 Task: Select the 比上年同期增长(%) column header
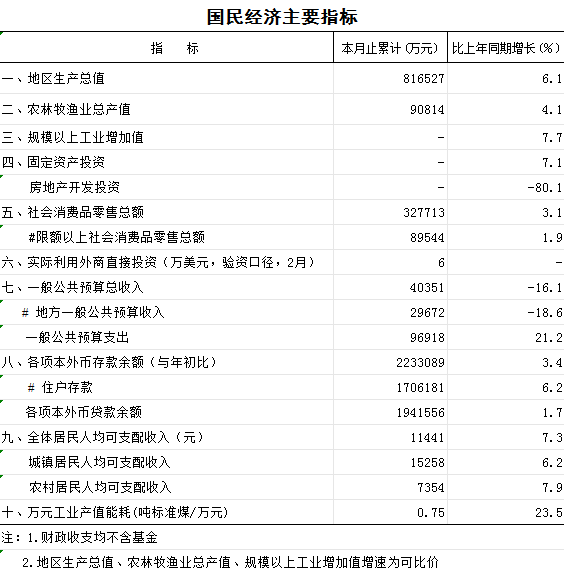[x=506, y=48]
